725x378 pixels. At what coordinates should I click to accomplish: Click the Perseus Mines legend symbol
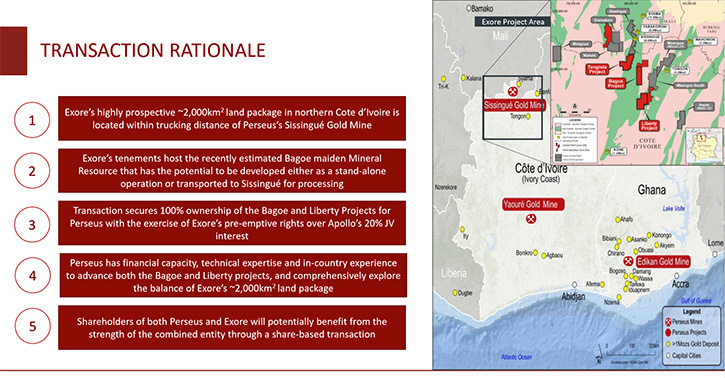668,322
